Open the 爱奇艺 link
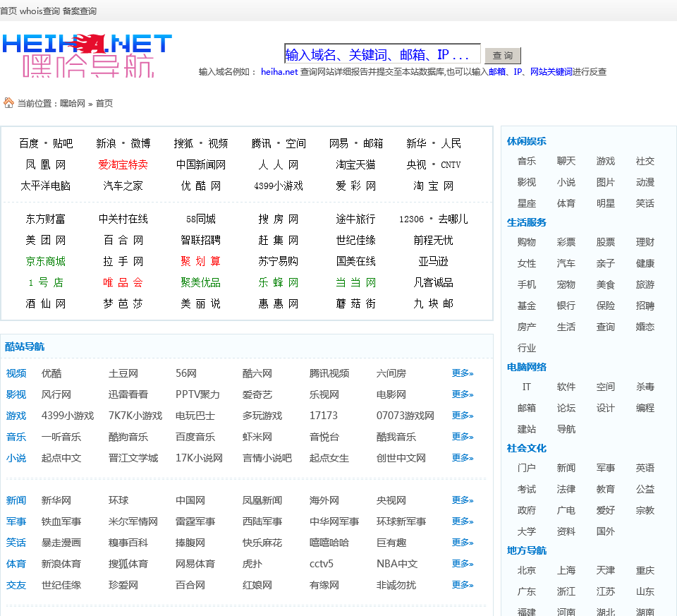 point(257,394)
